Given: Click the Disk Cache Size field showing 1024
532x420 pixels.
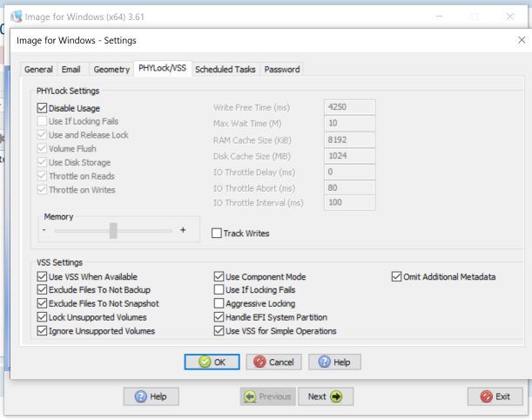Looking at the screenshot, I should click(350, 155).
